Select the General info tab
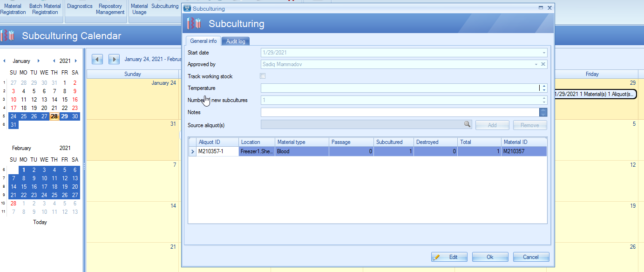644x272 pixels. tap(203, 41)
